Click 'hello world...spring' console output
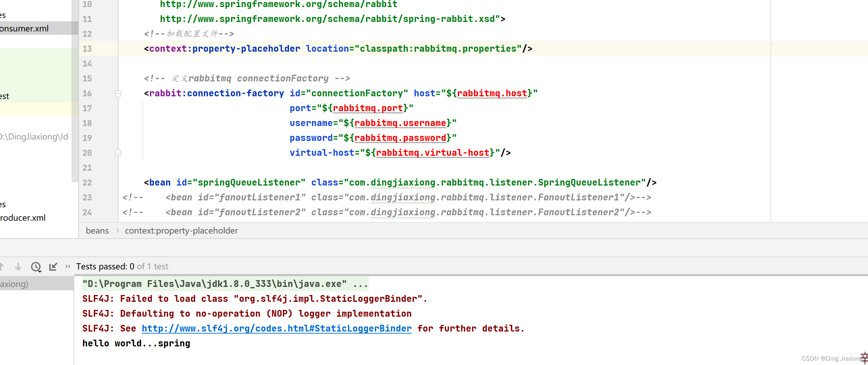Viewport: 868px width, 365px height. 136,343
